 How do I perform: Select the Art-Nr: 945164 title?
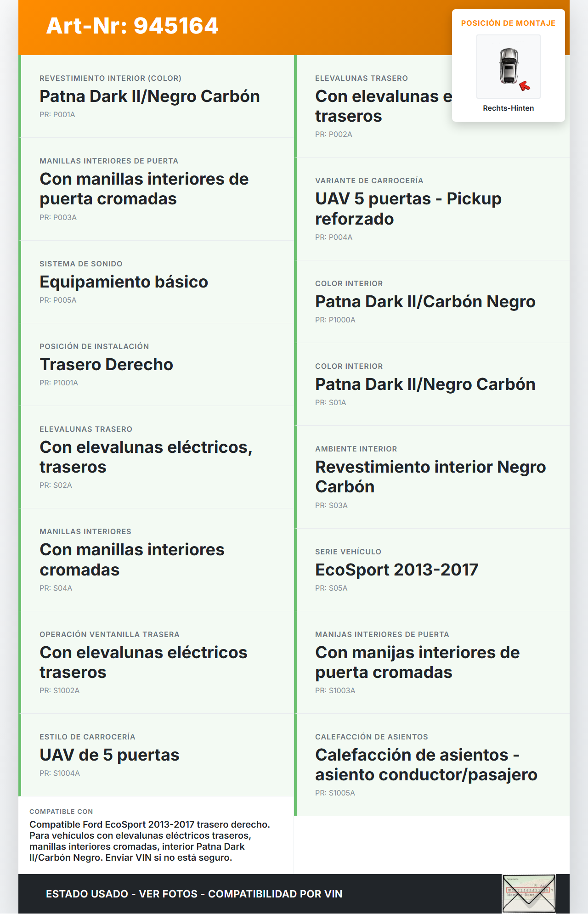pos(132,26)
